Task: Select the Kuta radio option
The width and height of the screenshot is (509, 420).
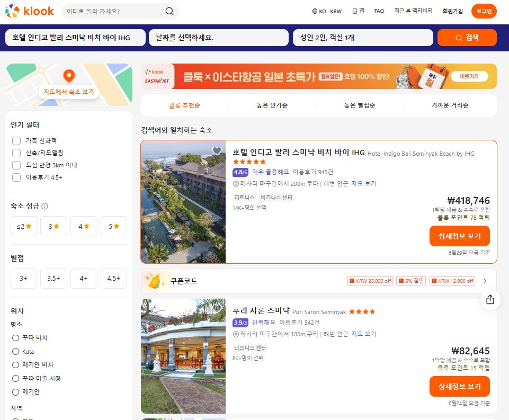Action: [15, 352]
